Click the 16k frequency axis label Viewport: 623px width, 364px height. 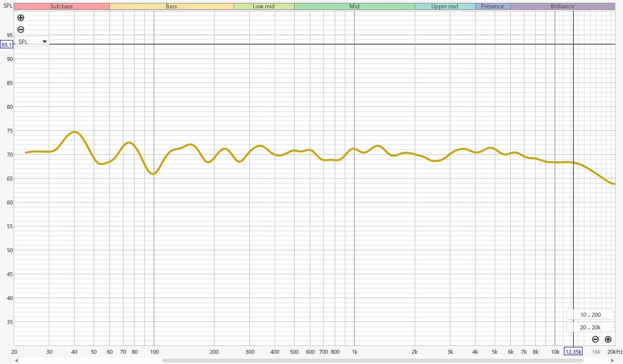click(x=597, y=352)
